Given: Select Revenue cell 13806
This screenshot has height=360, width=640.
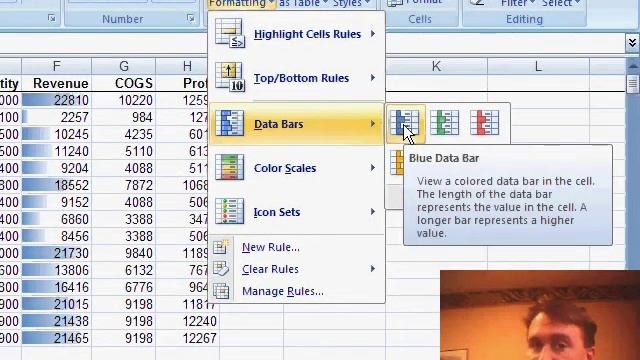Looking at the screenshot, I should (56, 270).
